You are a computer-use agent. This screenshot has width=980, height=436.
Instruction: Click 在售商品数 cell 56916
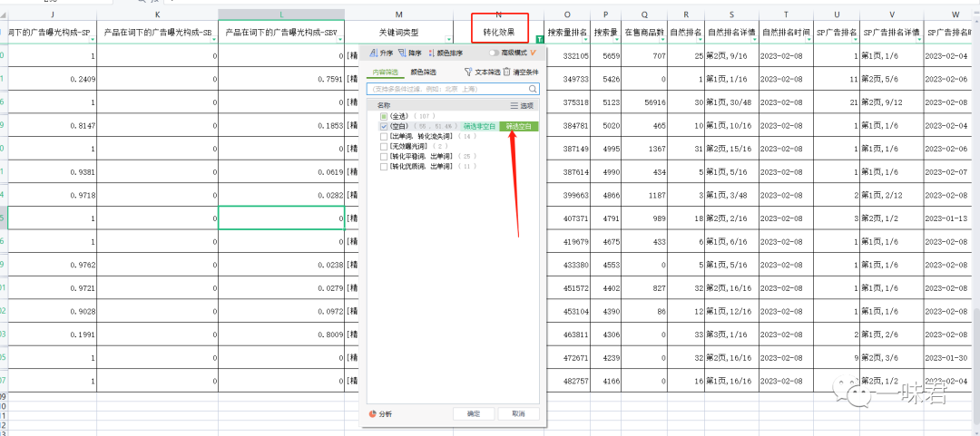[644, 102]
